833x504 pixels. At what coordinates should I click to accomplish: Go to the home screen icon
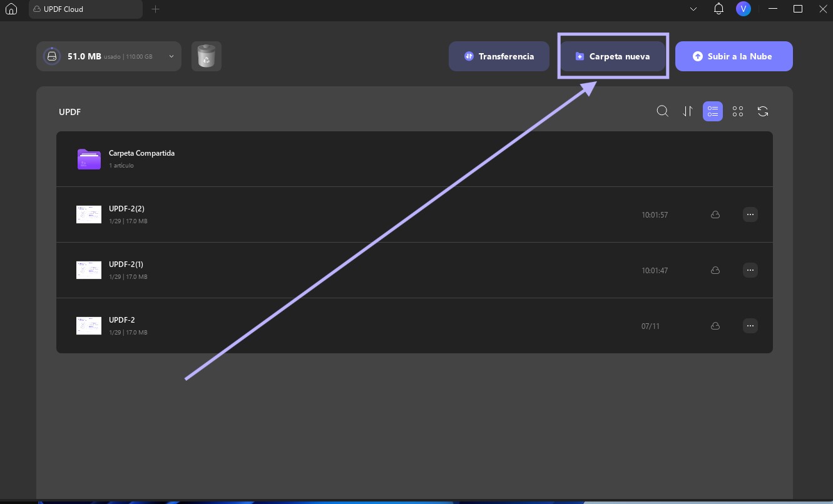tap(11, 9)
